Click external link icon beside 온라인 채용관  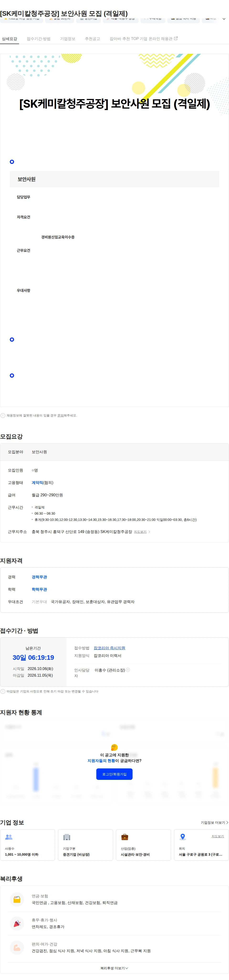click(x=176, y=38)
